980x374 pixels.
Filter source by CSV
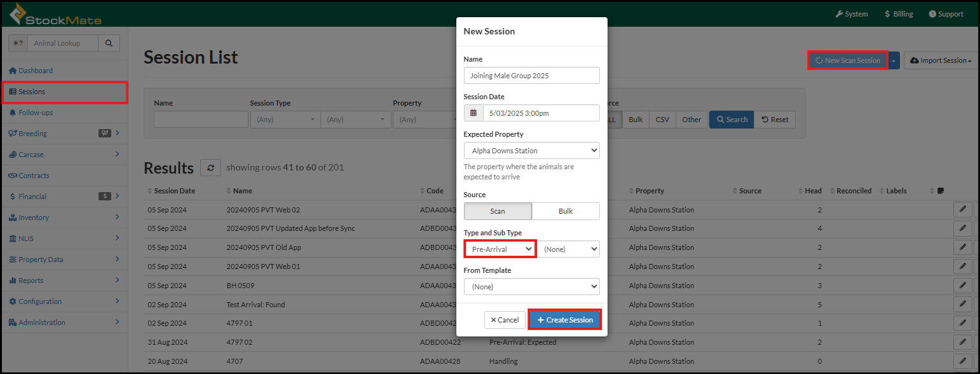662,120
